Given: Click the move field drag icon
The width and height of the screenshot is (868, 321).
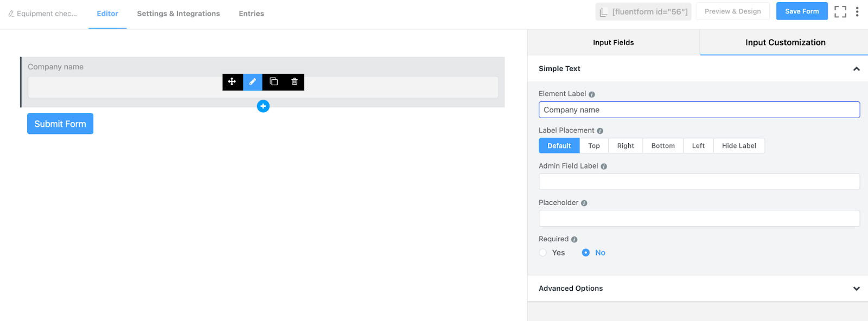Looking at the screenshot, I should [232, 82].
